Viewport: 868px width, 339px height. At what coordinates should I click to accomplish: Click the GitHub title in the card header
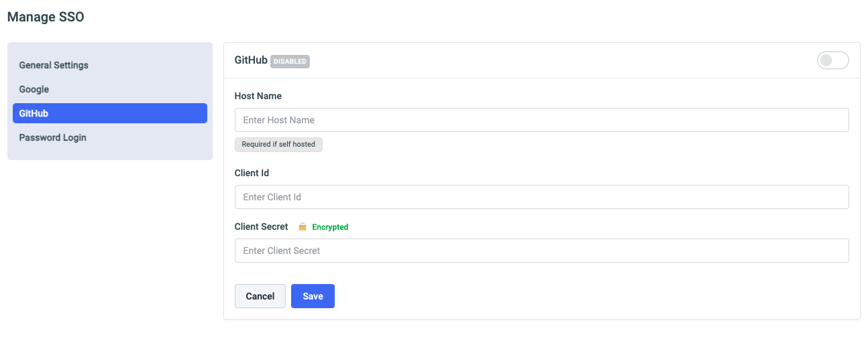pyautogui.click(x=251, y=60)
